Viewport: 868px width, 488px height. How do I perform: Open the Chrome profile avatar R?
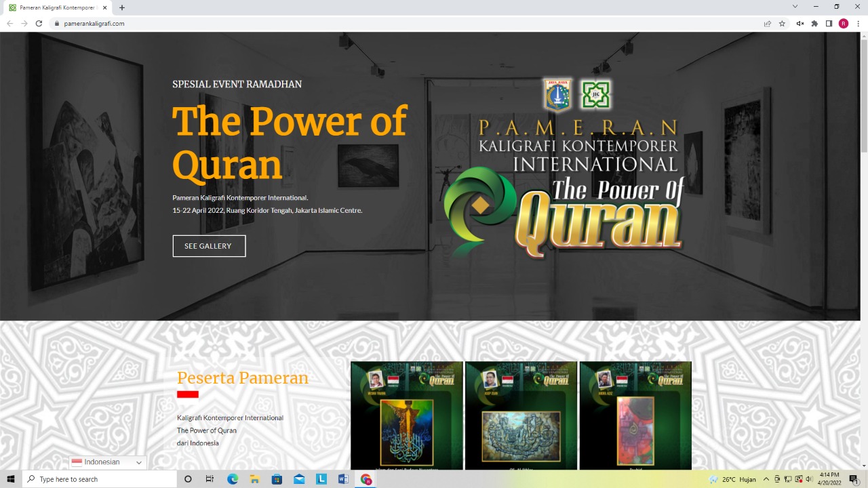pyautogui.click(x=844, y=23)
